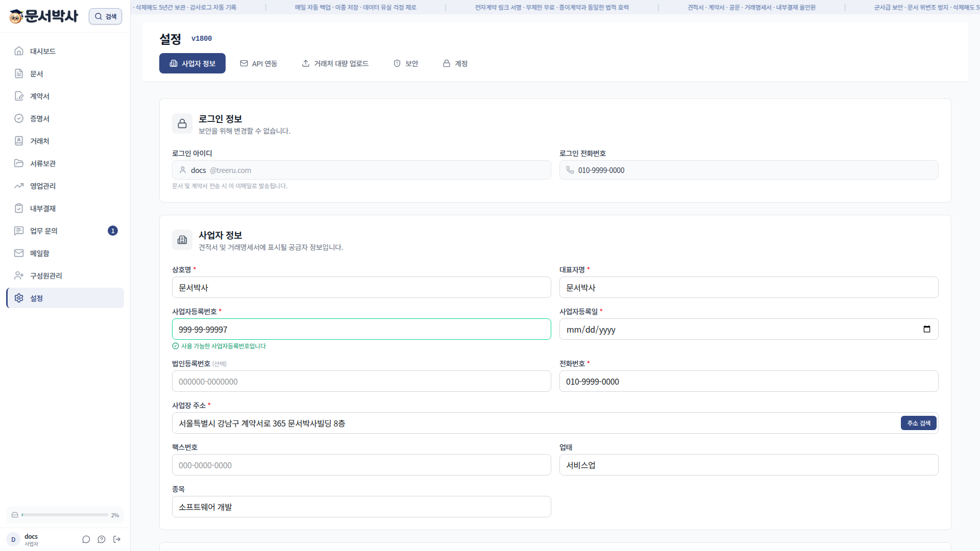Open the 계약서 pen-edit icon
The width and height of the screenshot is (980, 551).
pyautogui.click(x=19, y=96)
